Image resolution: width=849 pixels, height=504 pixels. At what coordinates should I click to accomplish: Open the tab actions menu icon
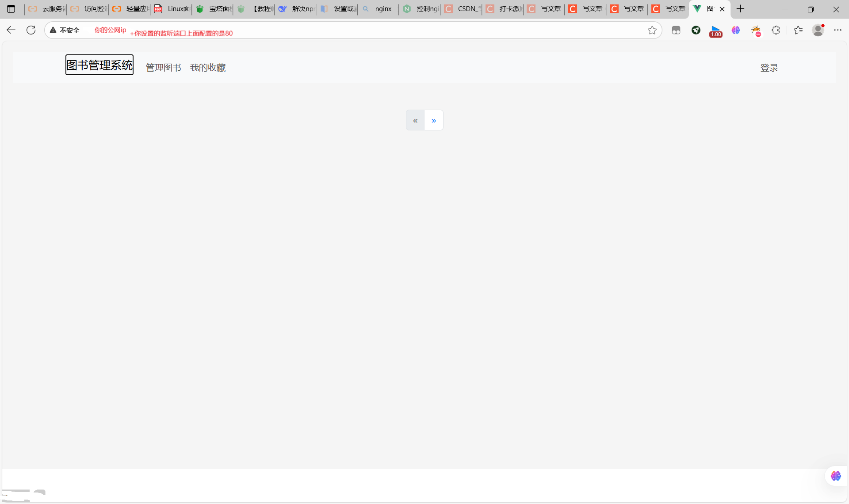click(x=11, y=9)
